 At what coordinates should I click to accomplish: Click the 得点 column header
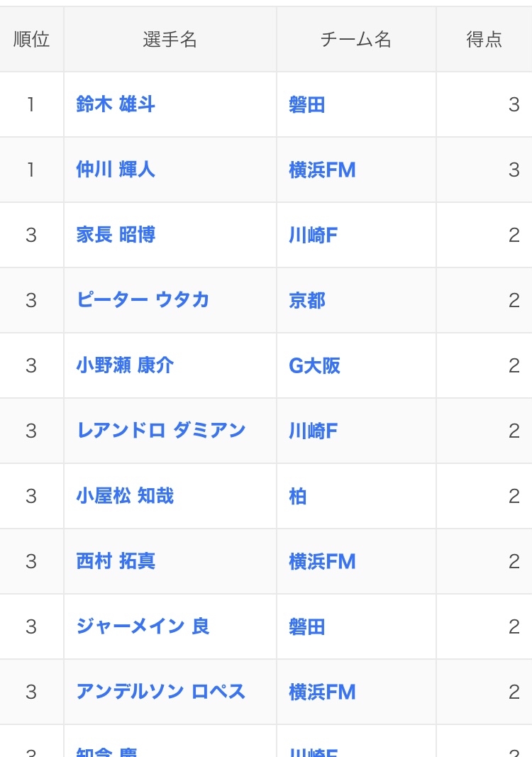(484, 39)
